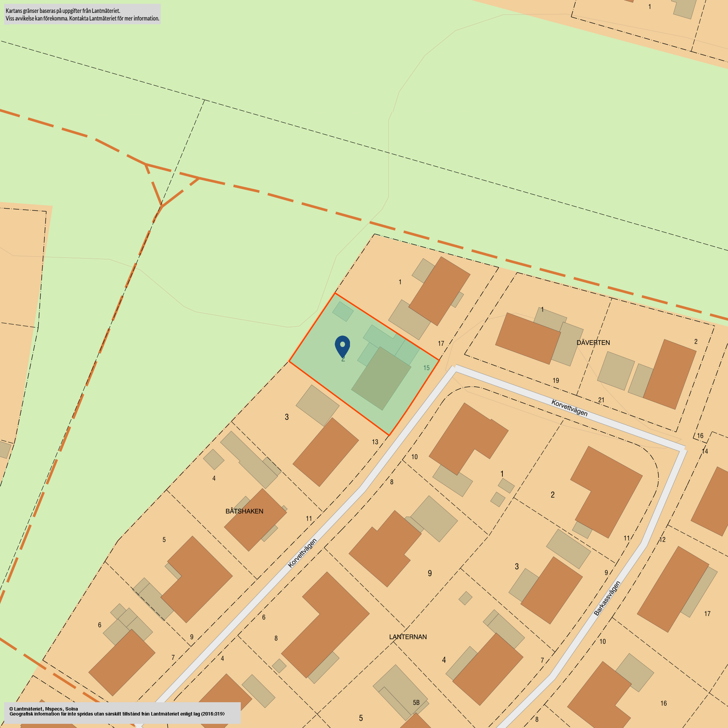
Task: Click the highlighted property's main building
Action: pyautogui.click(x=381, y=379)
